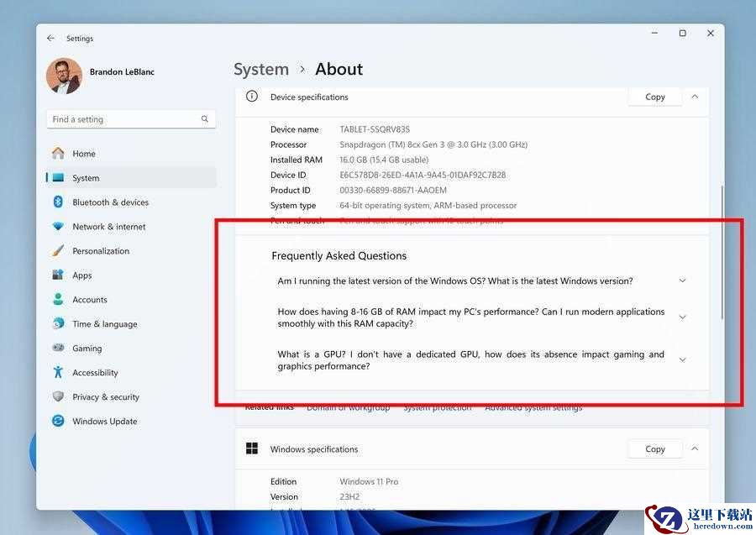
Task: Click the Bluetooth icon in sidebar
Action: (58, 202)
